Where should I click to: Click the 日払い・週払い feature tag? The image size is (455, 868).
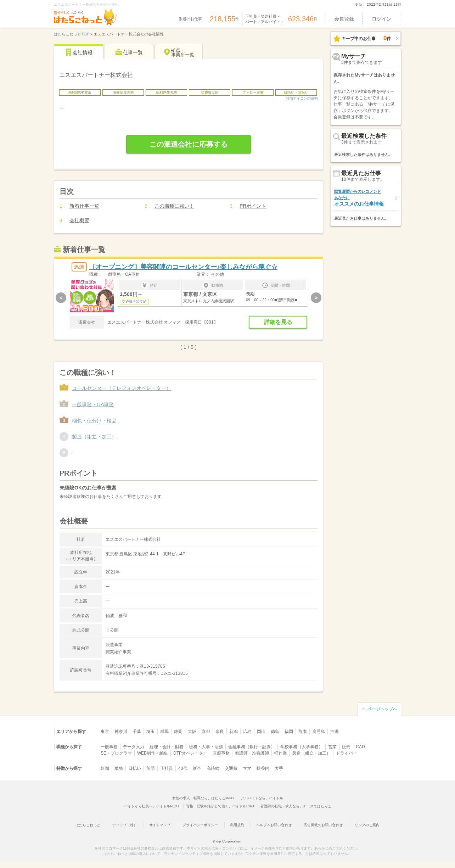click(296, 93)
